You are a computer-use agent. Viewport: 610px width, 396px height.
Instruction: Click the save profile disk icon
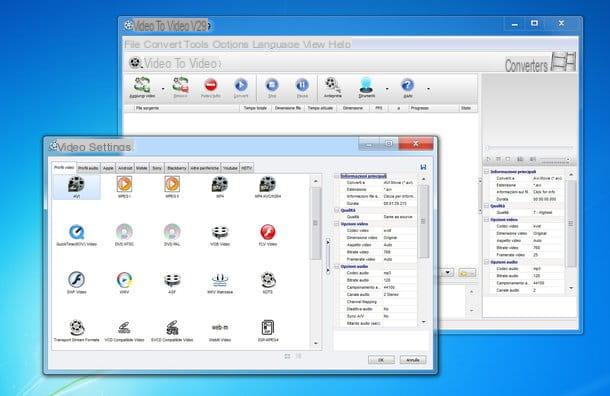tap(423, 167)
